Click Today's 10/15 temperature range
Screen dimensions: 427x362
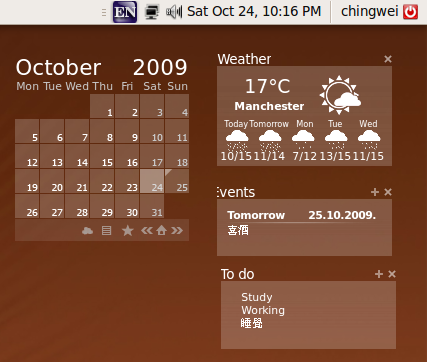[x=236, y=156]
